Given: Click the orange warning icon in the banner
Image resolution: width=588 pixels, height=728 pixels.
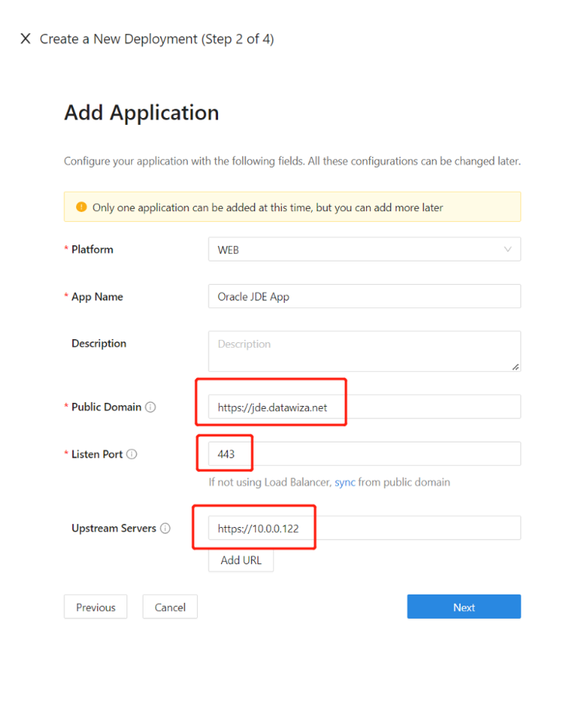Looking at the screenshot, I should (x=81, y=207).
